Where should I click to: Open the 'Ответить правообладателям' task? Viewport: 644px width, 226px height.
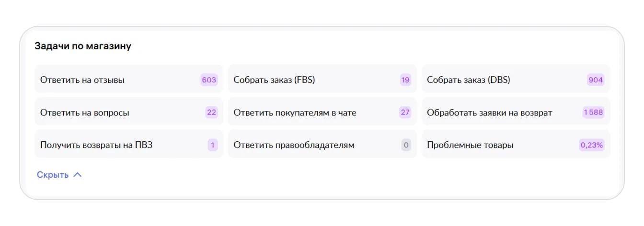pyautogui.click(x=294, y=145)
